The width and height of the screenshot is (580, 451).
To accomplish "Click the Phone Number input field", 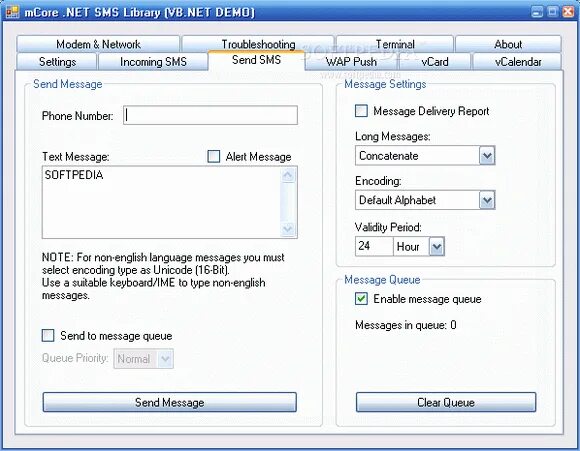I will pyautogui.click(x=210, y=115).
